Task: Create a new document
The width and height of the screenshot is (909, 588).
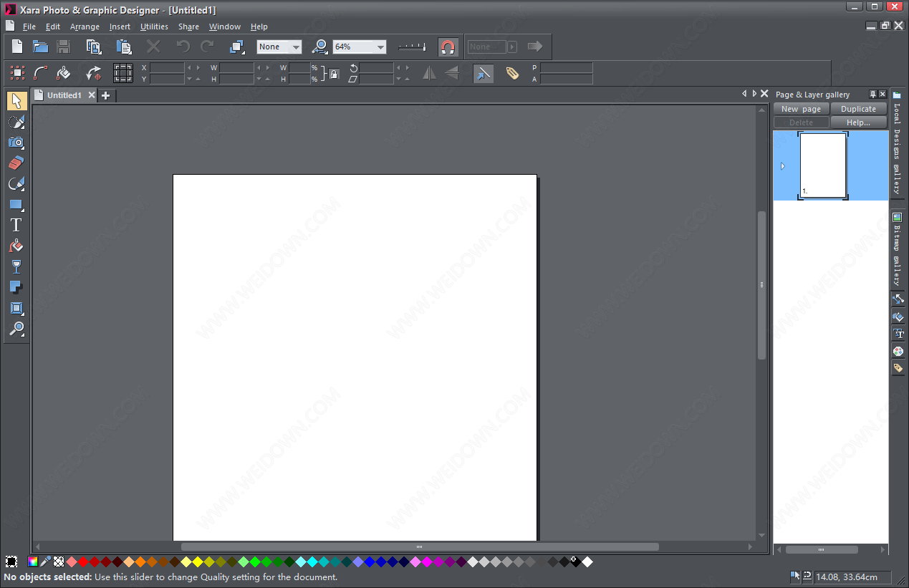Action: (x=18, y=47)
